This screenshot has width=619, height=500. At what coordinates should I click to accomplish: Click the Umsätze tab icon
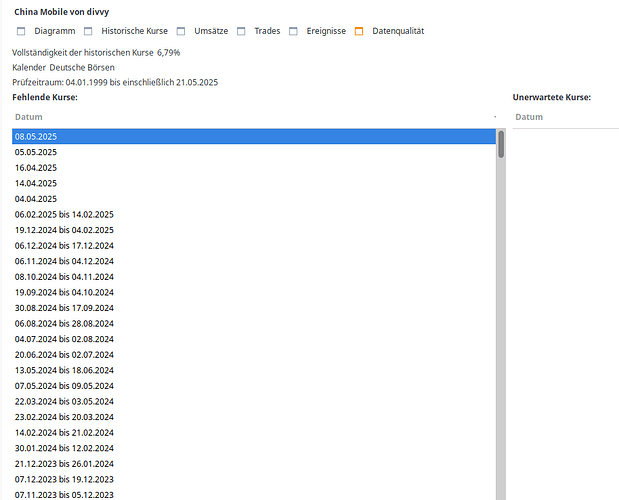pos(181,31)
